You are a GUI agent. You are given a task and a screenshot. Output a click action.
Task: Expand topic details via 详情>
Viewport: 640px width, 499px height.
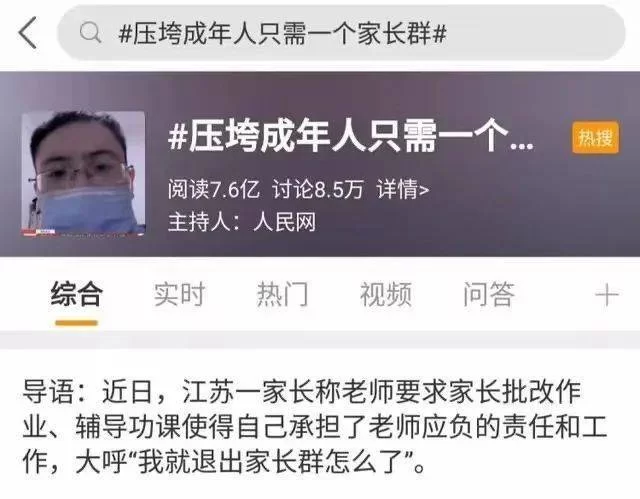click(403, 189)
